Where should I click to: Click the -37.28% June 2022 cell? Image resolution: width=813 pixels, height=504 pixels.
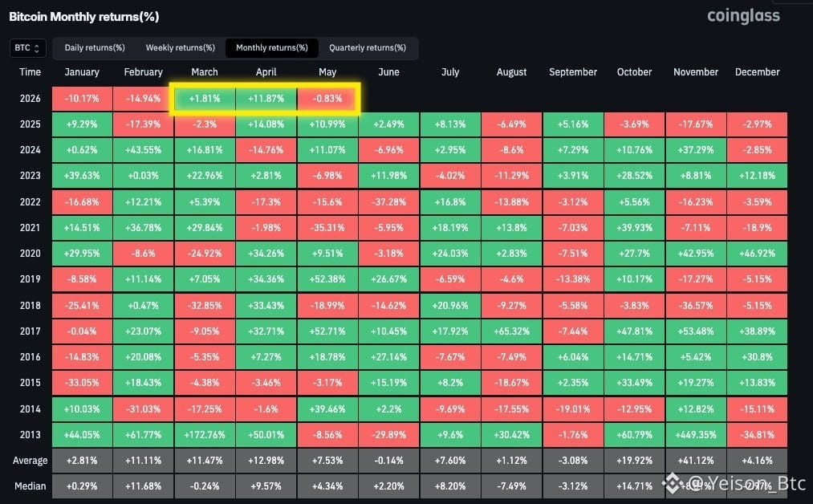click(x=388, y=201)
